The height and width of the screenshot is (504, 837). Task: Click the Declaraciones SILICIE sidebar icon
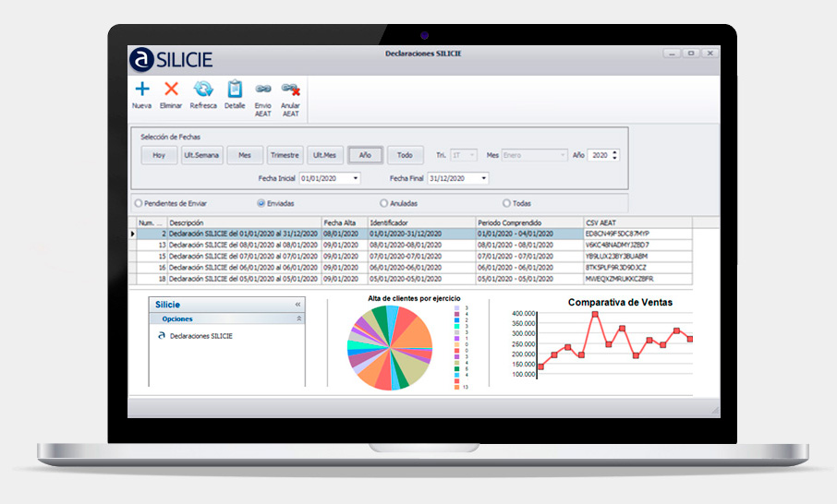(x=162, y=336)
